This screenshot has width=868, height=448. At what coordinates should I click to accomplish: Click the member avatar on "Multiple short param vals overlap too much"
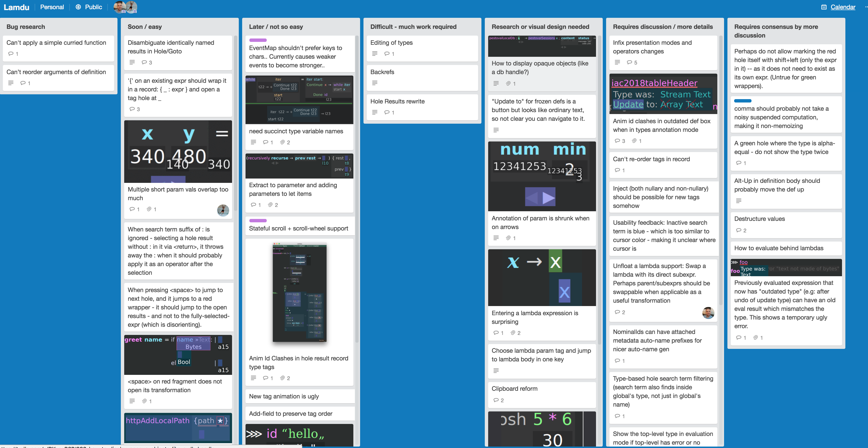tap(223, 211)
